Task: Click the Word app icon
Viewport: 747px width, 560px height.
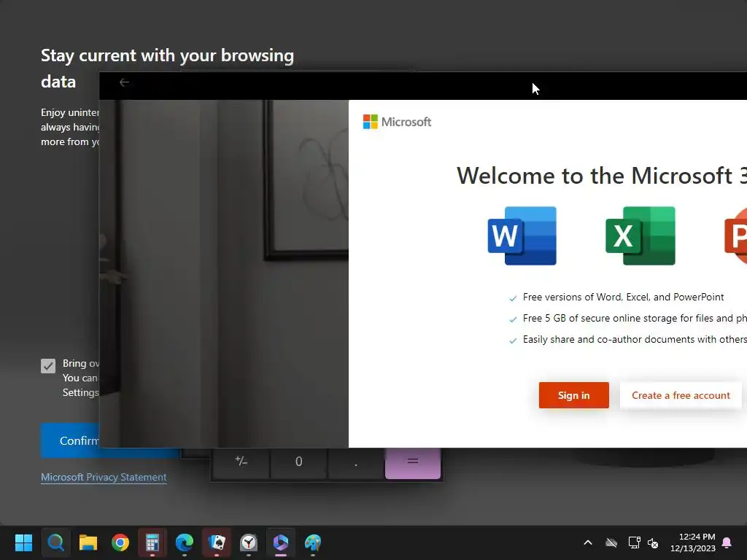Action: click(x=522, y=236)
